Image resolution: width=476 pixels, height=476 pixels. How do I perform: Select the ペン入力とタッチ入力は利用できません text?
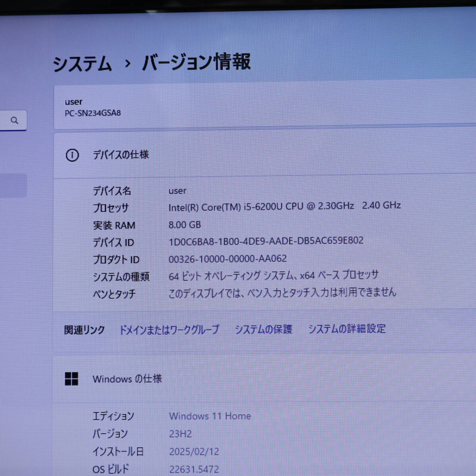(x=282, y=293)
